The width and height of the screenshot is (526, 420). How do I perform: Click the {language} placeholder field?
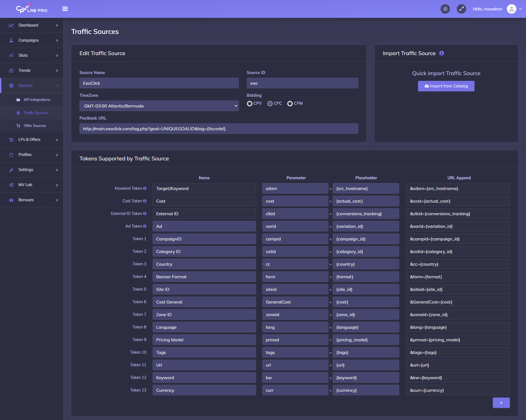point(366,327)
